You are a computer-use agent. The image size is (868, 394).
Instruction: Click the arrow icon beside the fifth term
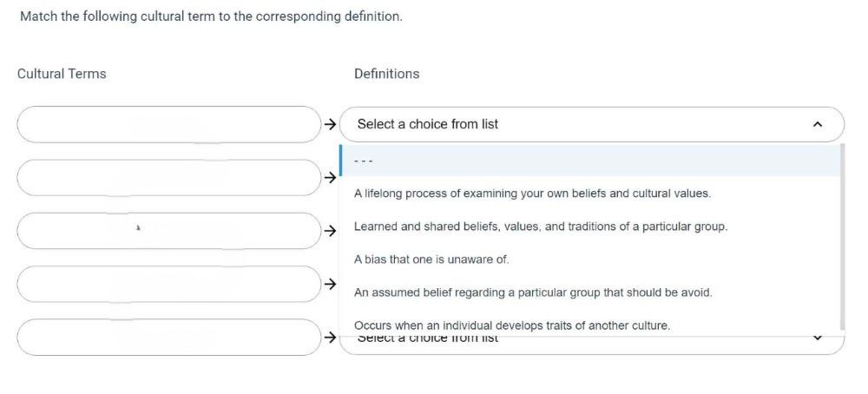click(330, 337)
